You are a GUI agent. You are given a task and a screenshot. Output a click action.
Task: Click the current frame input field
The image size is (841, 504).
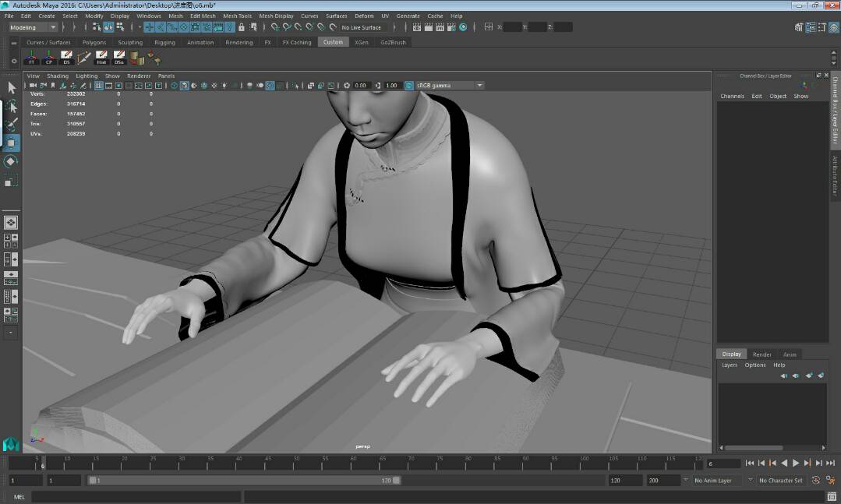point(723,463)
